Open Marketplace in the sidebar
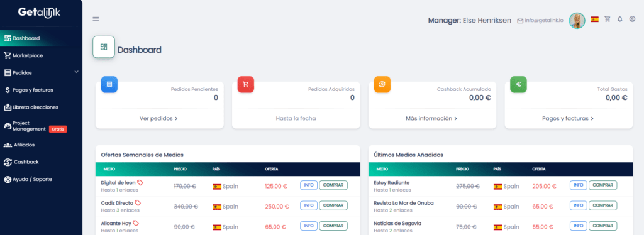 [41, 55]
